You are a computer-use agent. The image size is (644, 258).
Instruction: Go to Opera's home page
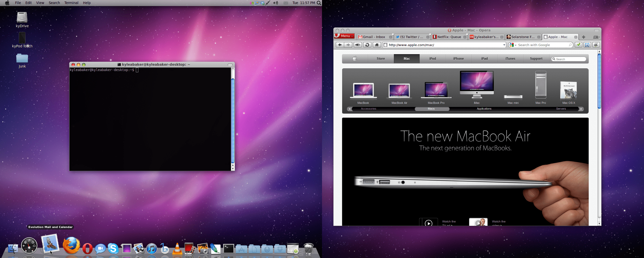tap(377, 45)
